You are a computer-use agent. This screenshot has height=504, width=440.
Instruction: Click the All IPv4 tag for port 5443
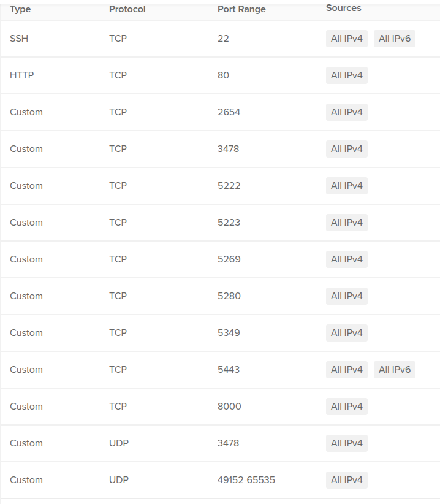pyautogui.click(x=346, y=370)
